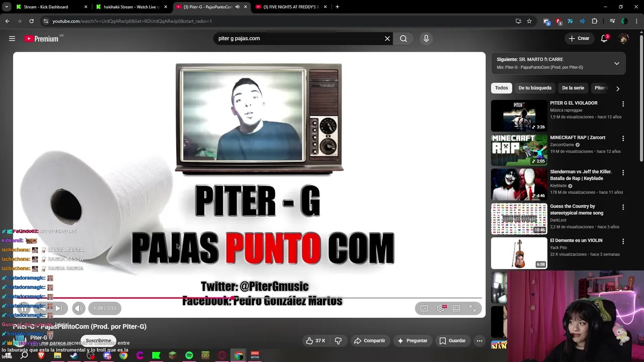644x362 pixels.
Task: Select the Todos filter chip
Action: tap(502, 88)
